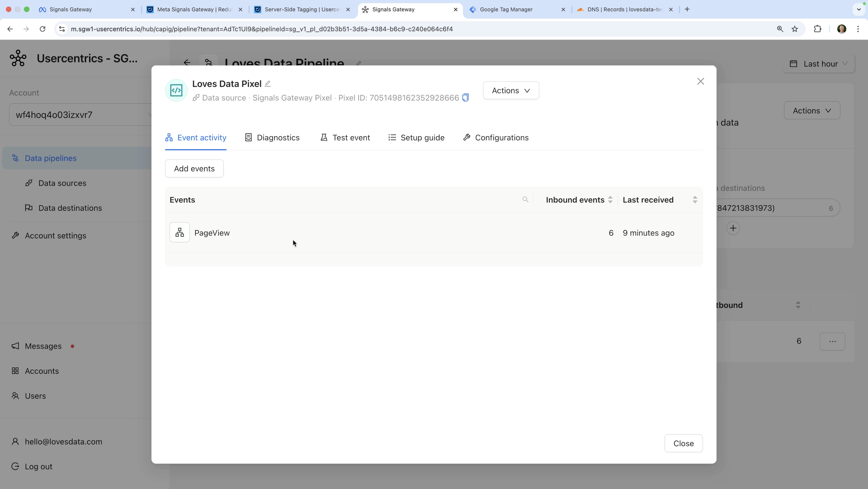Select the PageView event row name
This screenshot has height=489, width=868.
[212, 233]
